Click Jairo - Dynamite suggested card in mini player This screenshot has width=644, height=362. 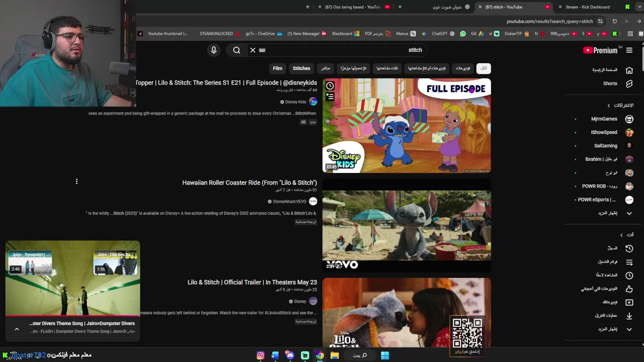30,263
